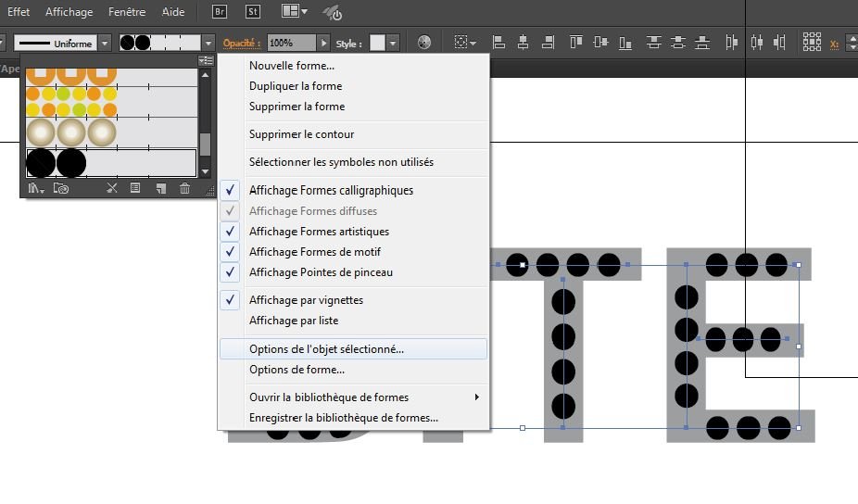Open the Style dropdown arrow

tap(393, 43)
